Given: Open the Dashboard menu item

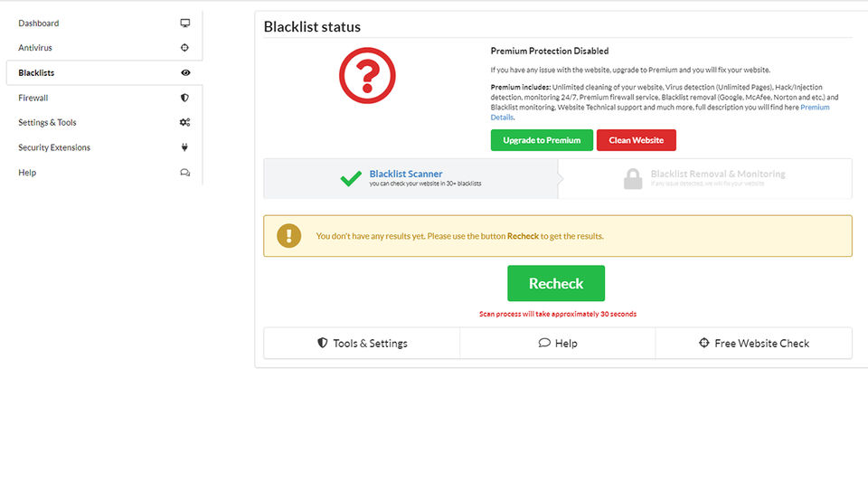Looking at the screenshot, I should pyautogui.click(x=39, y=23).
